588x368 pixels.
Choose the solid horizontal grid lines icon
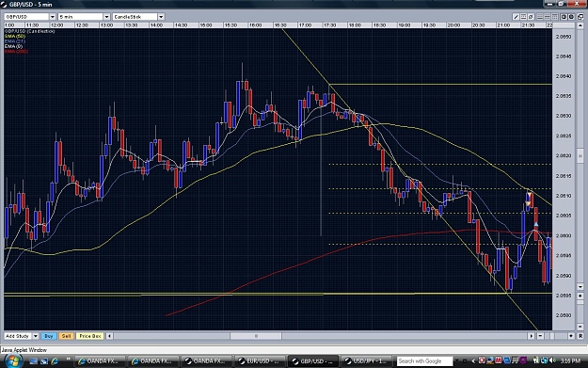point(540,17)
